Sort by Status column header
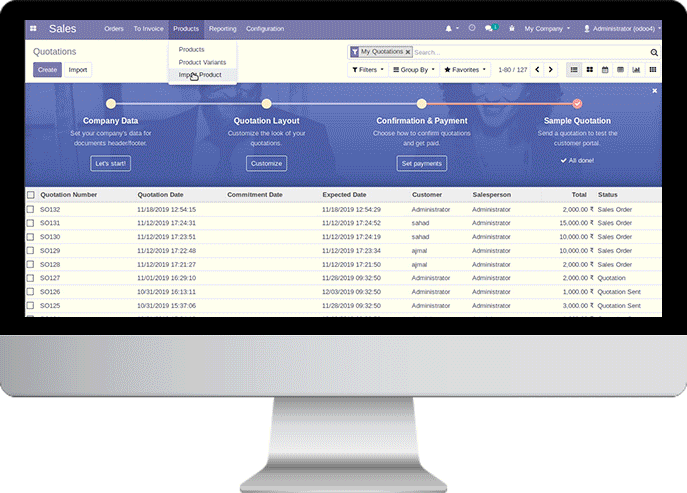687x493 pixels. [x=608, y=195]
